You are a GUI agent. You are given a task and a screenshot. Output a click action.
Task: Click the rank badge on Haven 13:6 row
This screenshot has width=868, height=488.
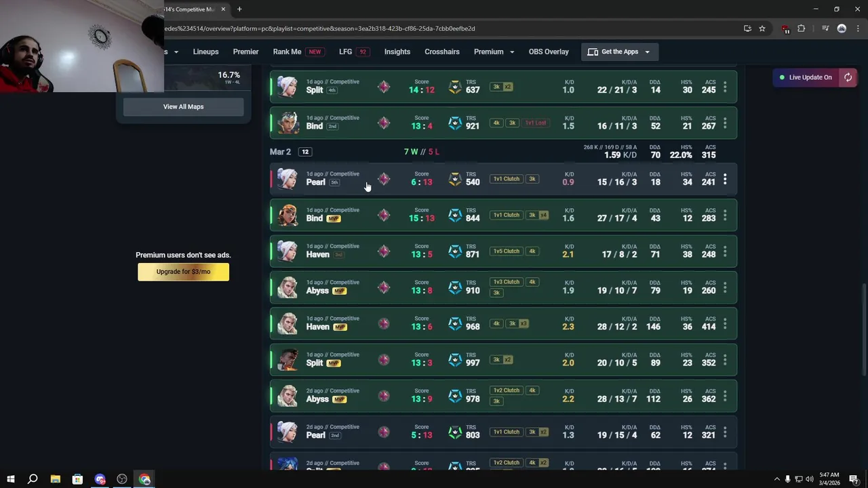click(x=384, y=323)
